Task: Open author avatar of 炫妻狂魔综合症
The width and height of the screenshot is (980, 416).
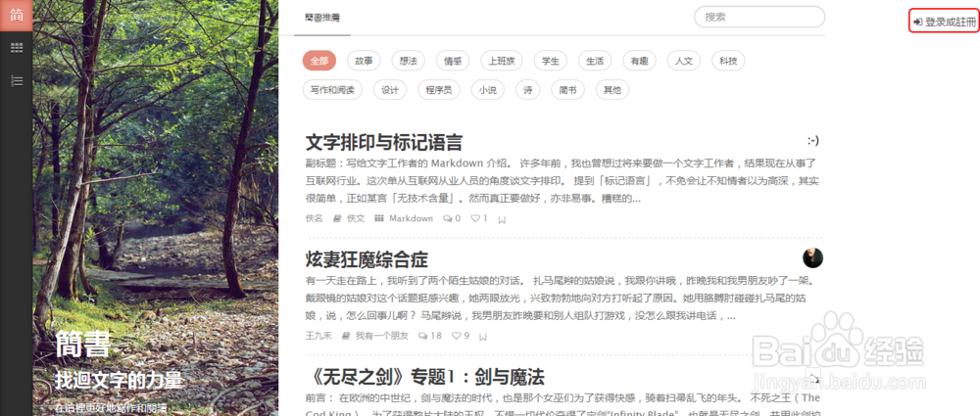Action: click(x=812, y=257)
